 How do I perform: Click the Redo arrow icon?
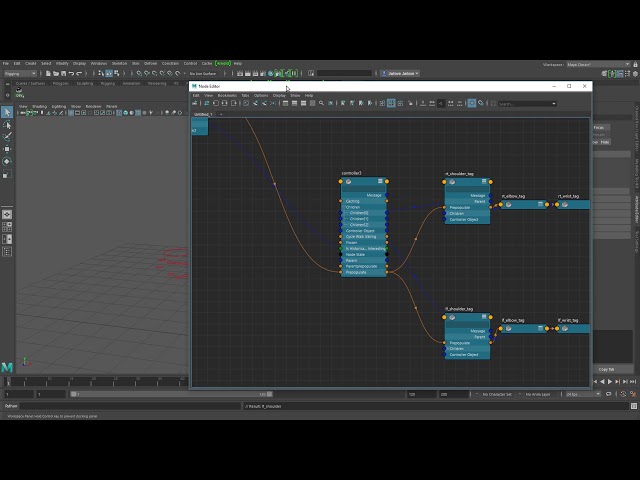[x=79, y=73]
